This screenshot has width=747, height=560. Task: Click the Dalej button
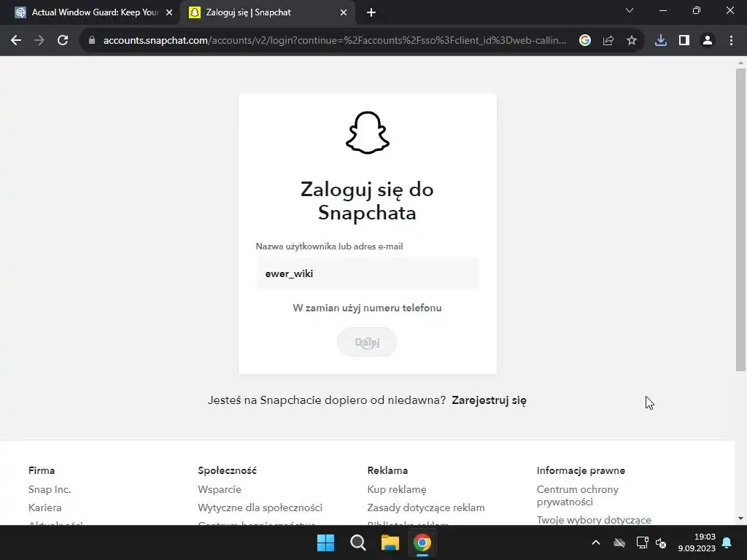[x=368, y=342]
